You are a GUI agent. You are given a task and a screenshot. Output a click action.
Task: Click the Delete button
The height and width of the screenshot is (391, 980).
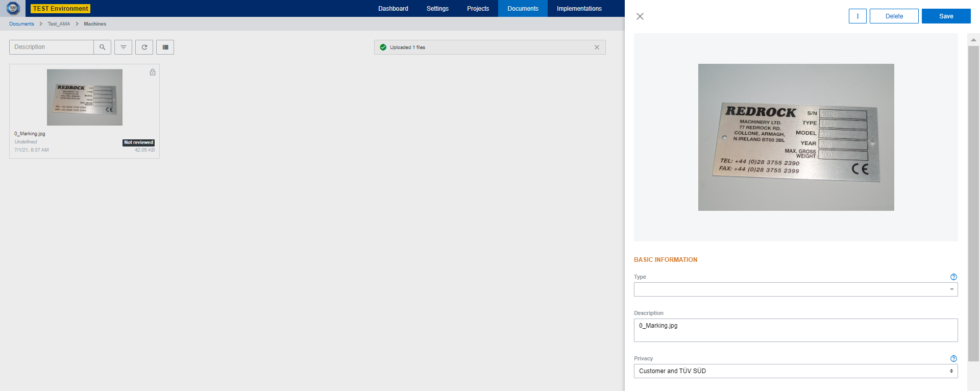click(894, 16)
